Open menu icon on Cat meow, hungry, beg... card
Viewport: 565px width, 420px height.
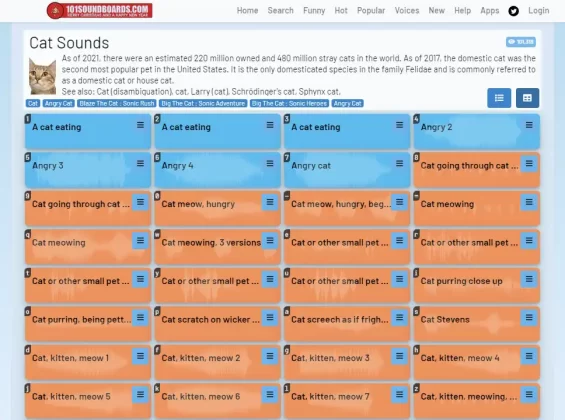click(400, 202)
